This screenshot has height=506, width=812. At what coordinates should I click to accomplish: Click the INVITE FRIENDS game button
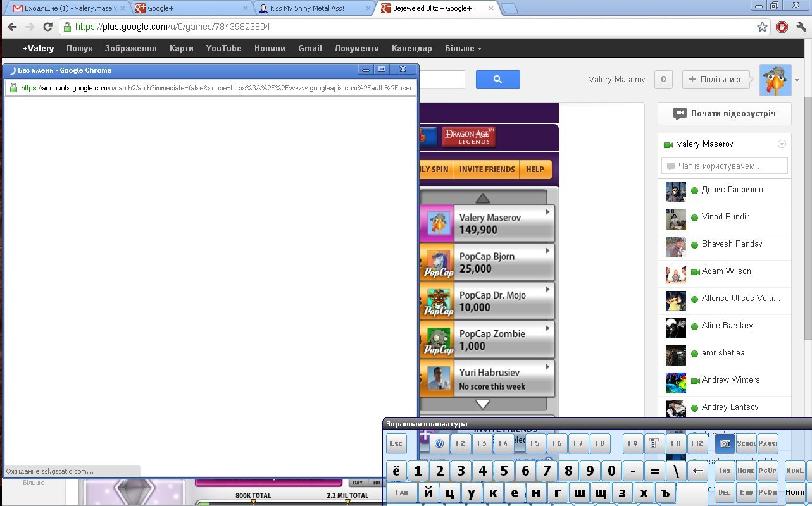[x=487, y=170]
